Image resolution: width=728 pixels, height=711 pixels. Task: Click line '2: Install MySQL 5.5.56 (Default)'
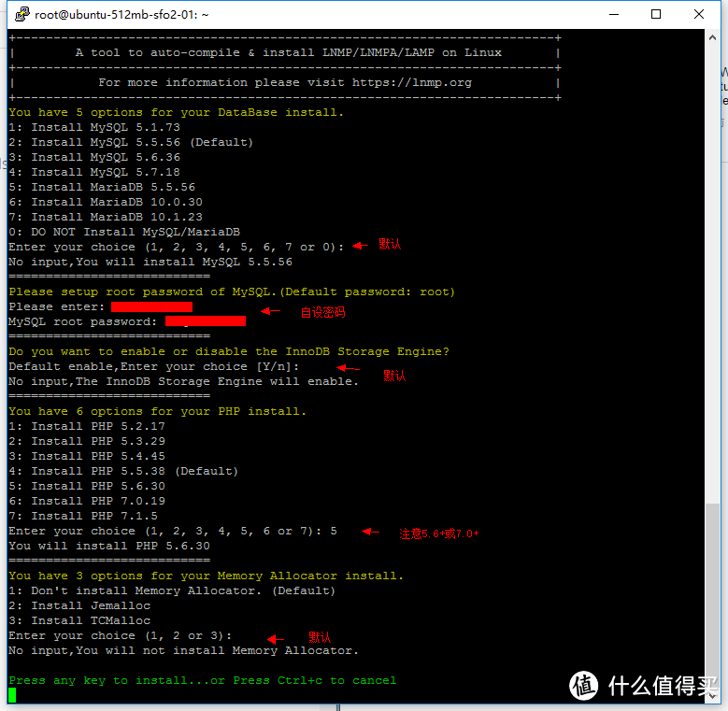tap(131, 142)
